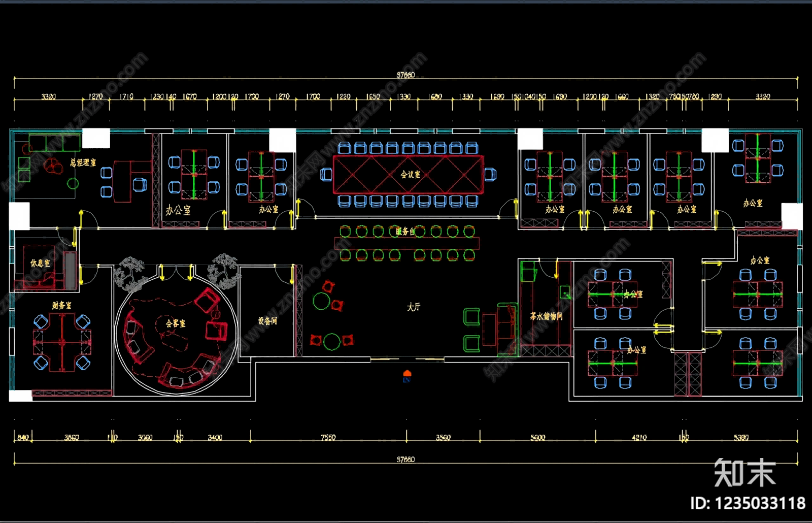The height and width of the screenshot is (523, 812).
Task: Click the 840 dimension value
Action: coord(23,438)
